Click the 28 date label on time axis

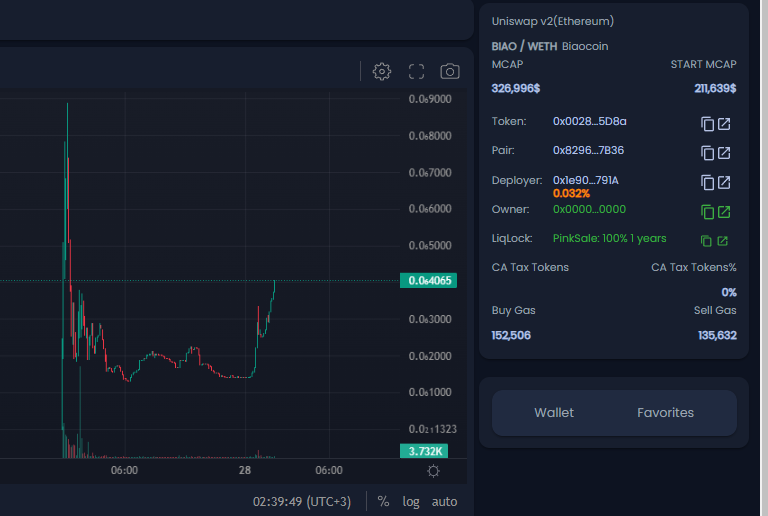(245, 470)
